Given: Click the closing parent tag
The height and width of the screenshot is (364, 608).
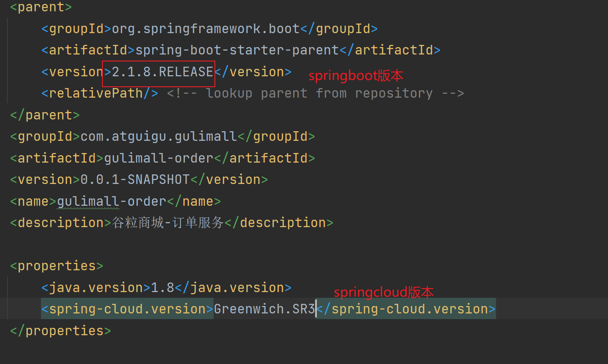Looking at the screenshot, I should [x=45, y=115].
